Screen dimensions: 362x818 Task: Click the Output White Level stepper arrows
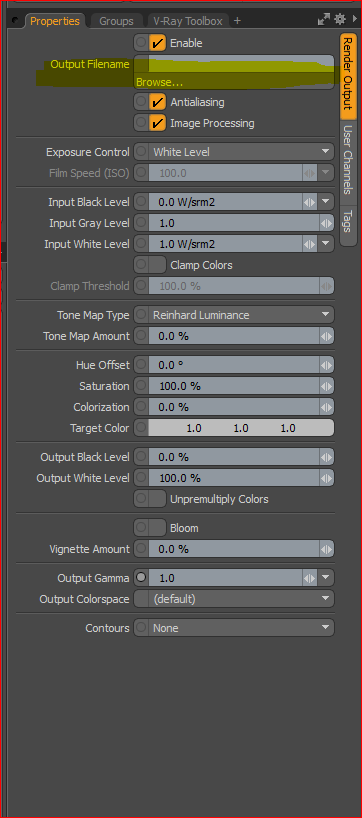pos(327,478)
